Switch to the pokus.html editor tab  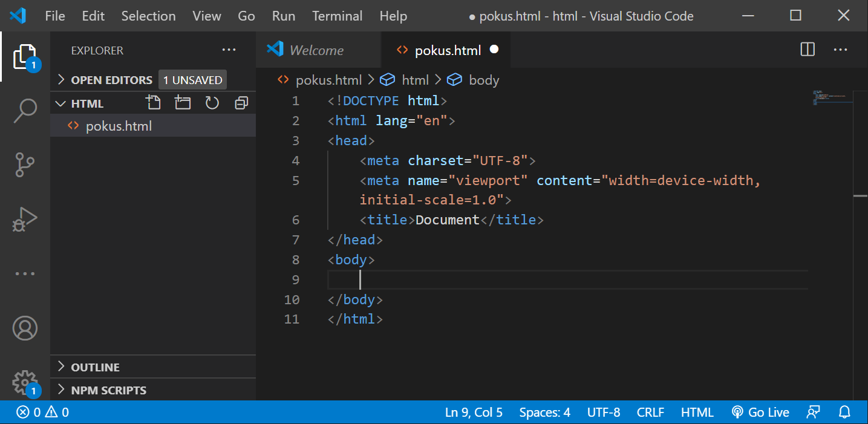(x=446, y=50)
